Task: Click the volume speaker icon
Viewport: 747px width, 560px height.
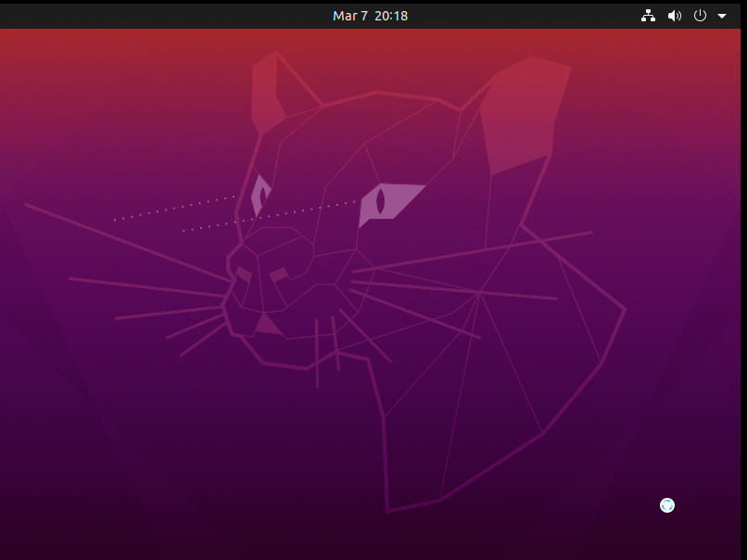Action: 674,16
